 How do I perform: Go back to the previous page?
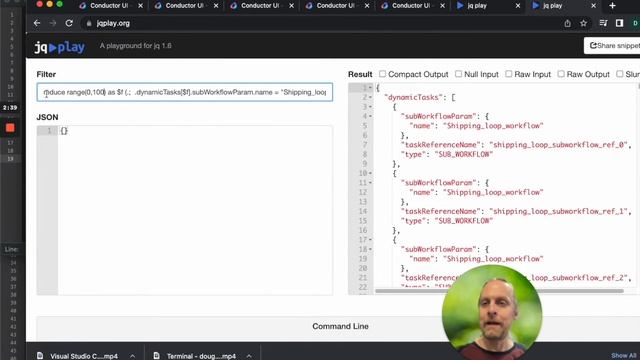37,23
